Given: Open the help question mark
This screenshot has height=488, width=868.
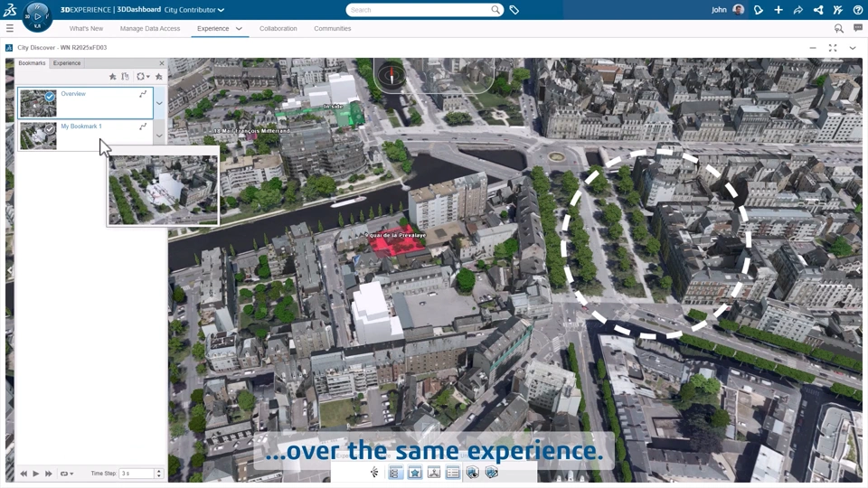Looking at the screenshot, I should 857,10.
